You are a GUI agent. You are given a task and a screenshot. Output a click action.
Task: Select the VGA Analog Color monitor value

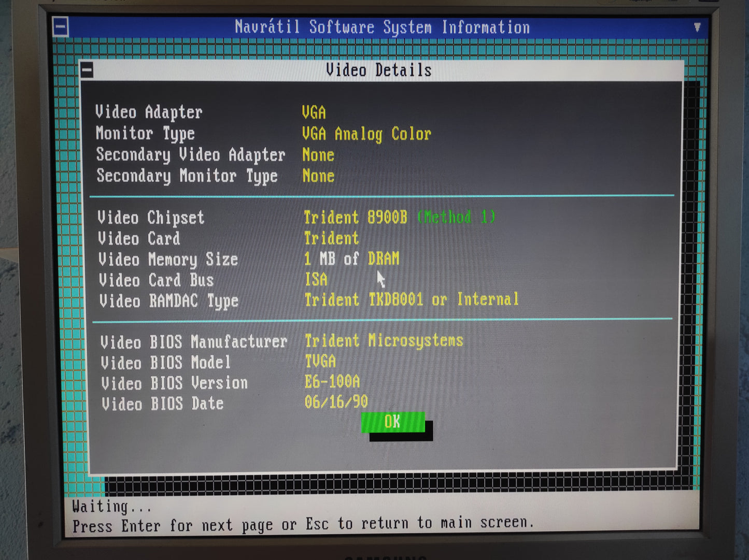click(366, 134)
